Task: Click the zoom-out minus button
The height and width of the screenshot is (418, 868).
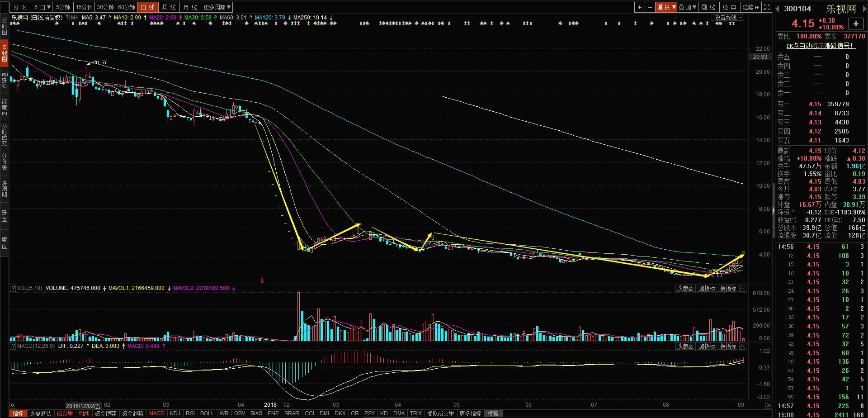Action: (x=650, y=7)
